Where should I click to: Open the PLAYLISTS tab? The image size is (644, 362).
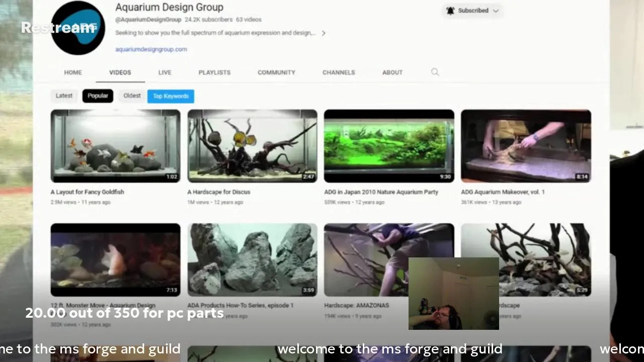214,72
